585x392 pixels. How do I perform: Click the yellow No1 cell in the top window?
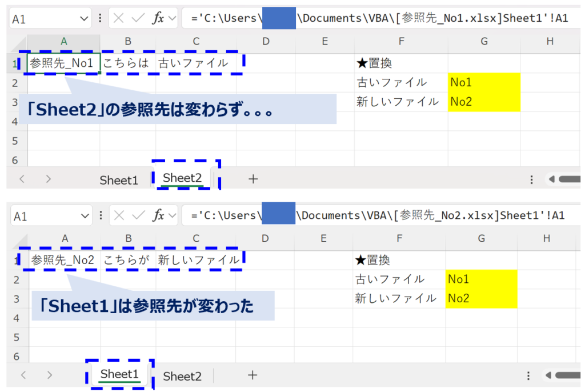[x=484, y=82]
